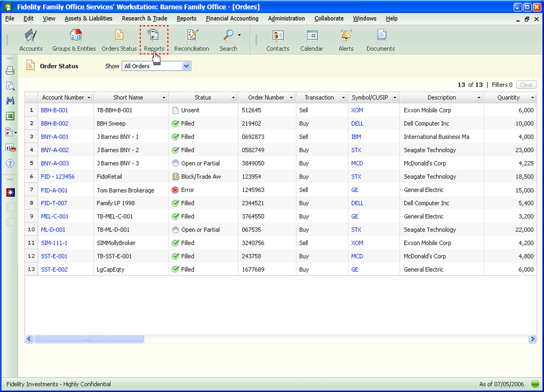Expand the Search toolbar dropdown arrow
Image resolution: width=544 pixels, height=392 pixels.
pyautogui.click(x=239, y=35)
